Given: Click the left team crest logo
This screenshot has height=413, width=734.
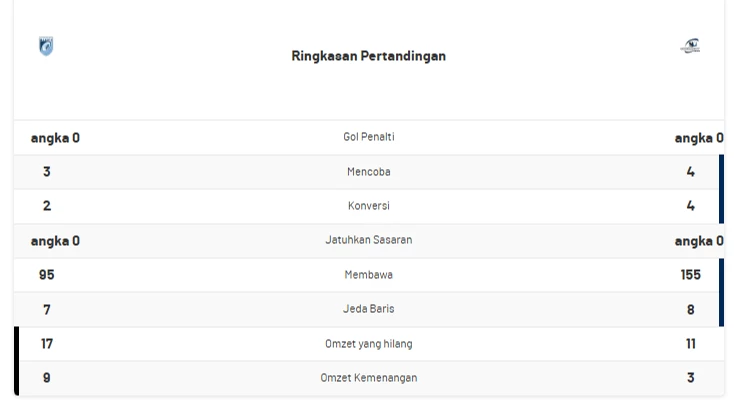Looking at the screenshot, I should click(x=46, y=46).
